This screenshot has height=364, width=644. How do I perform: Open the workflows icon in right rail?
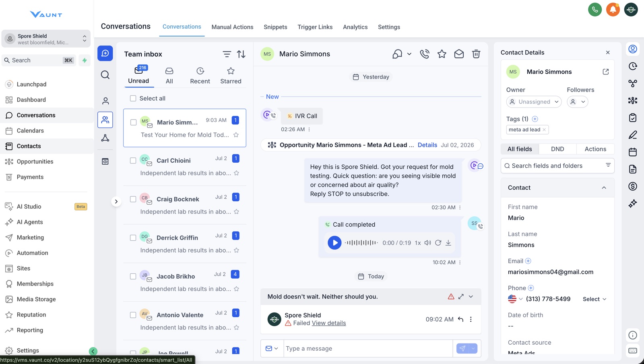tap(633, 83)
